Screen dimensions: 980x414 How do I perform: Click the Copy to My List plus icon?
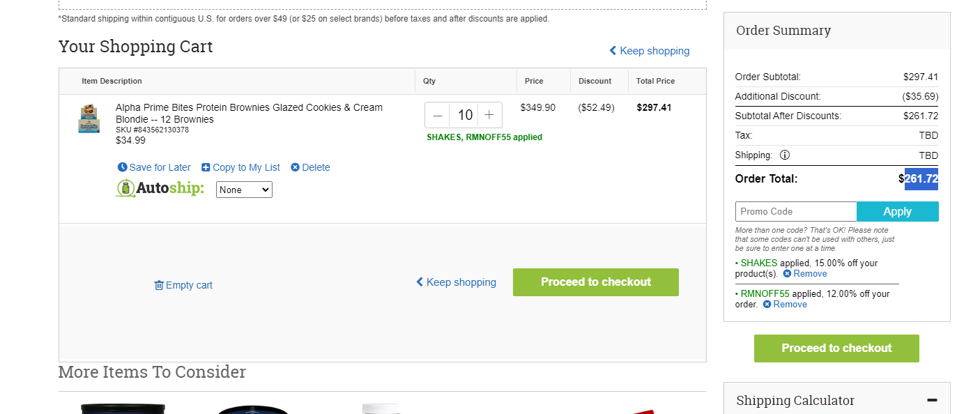coord(206,167)
